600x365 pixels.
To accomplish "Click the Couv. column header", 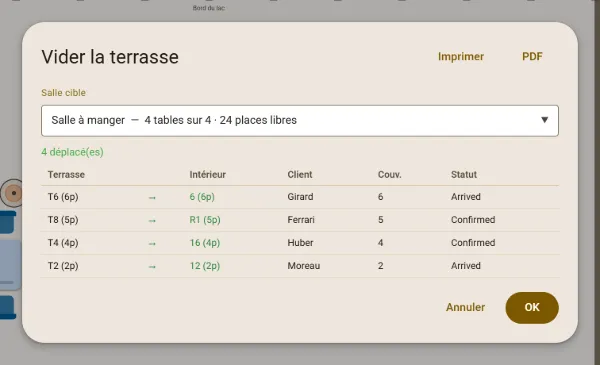I will tap(390, 174).
